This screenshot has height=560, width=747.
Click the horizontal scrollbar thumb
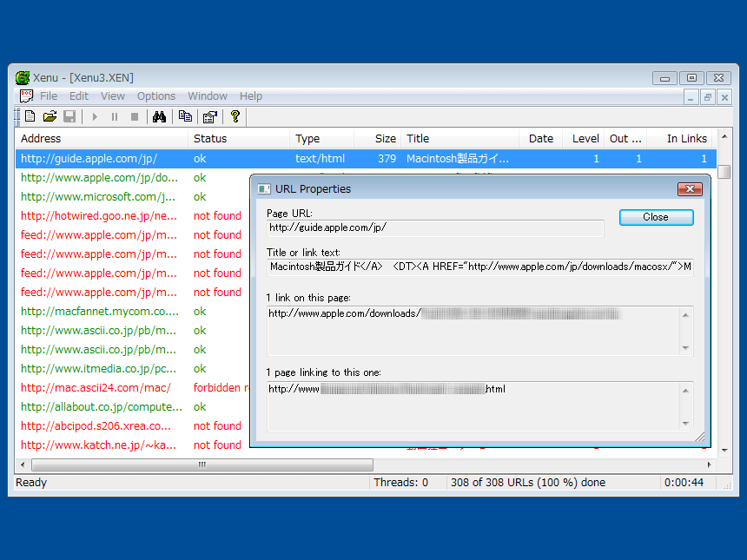[x=202, y=464]
